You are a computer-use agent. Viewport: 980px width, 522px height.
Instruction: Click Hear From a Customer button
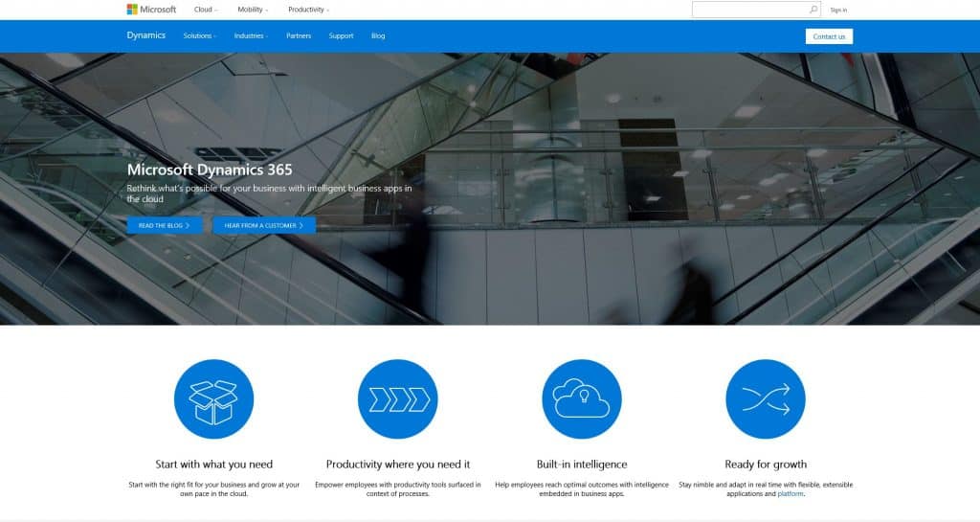[x=264, y=225]
